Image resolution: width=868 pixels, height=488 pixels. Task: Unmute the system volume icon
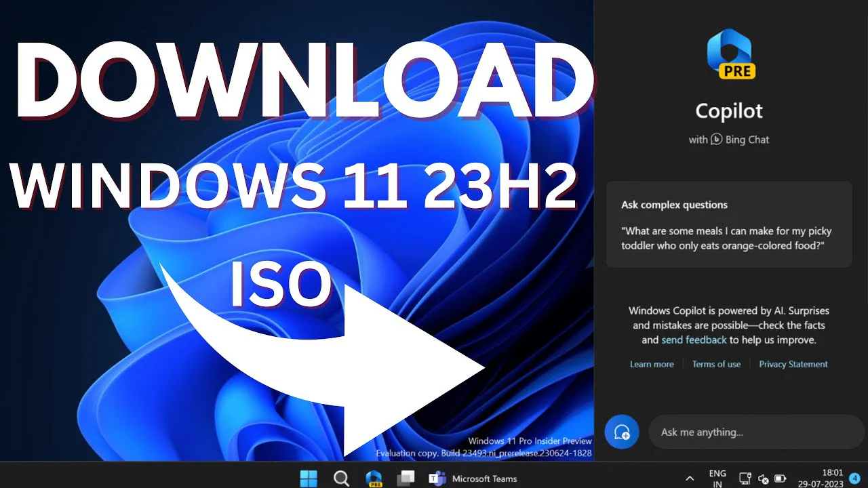pyautogui.click(x=763, y=478)
